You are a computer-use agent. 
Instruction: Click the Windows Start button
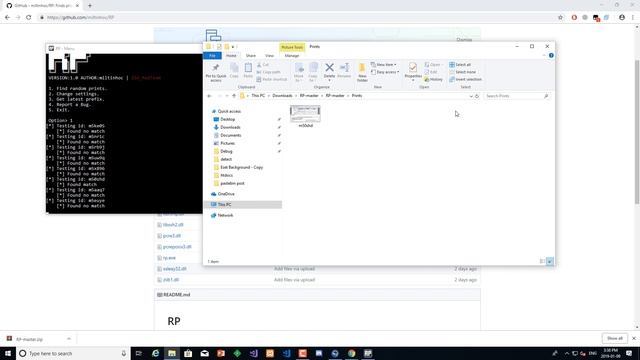(8, 353)
